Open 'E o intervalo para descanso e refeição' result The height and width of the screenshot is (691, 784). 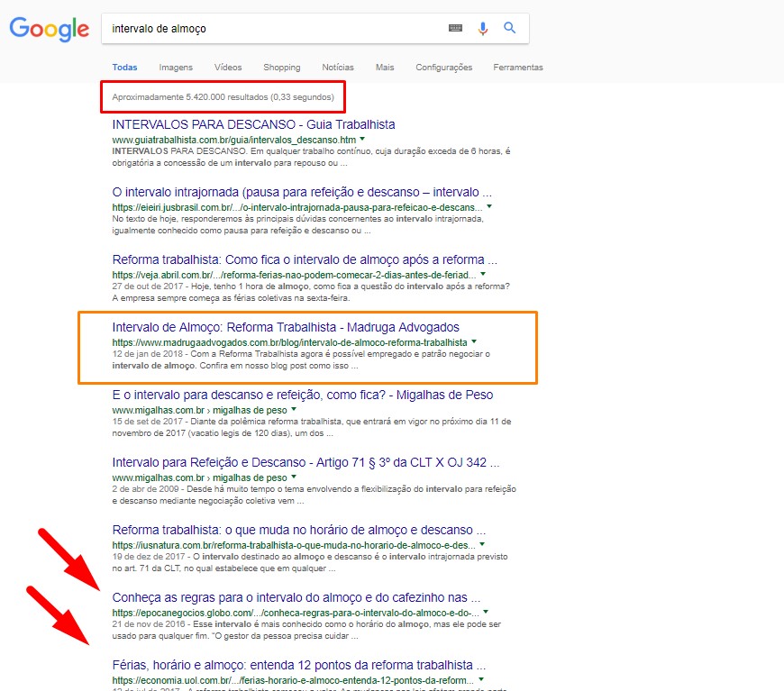click(303, 395)
